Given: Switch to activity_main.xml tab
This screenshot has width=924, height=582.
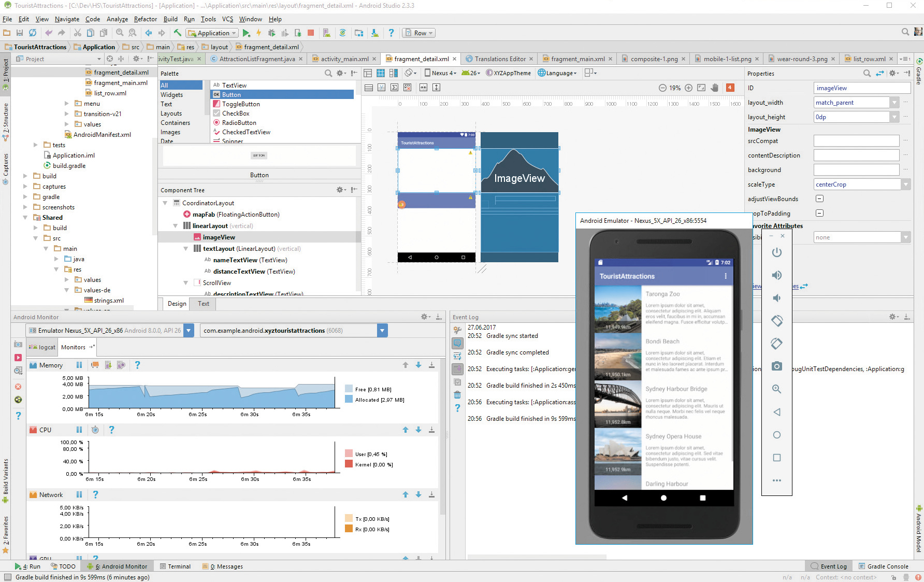Looking at the screenshot, I should [344, 59].
